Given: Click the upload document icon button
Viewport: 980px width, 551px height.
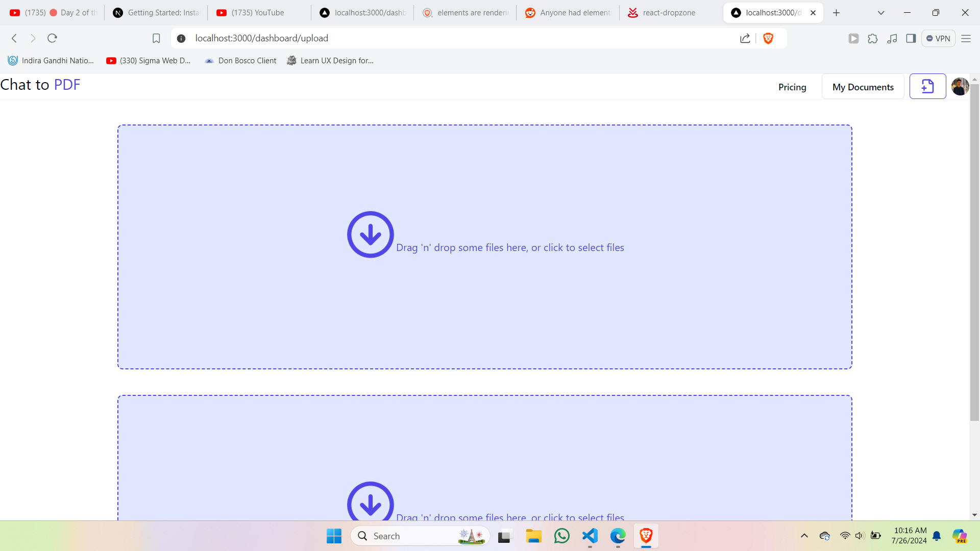Looking at the screenshot, I should coord(927,86).
